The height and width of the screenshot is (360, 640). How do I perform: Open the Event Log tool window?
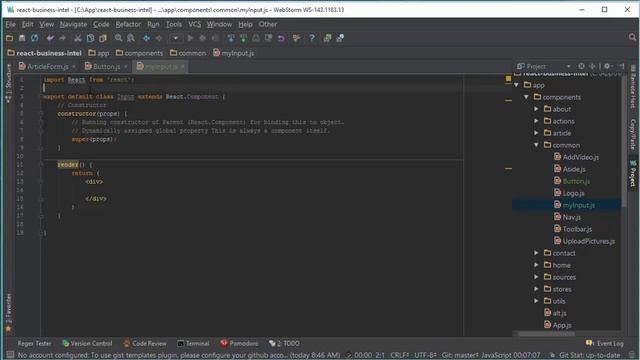coord(604,343)
